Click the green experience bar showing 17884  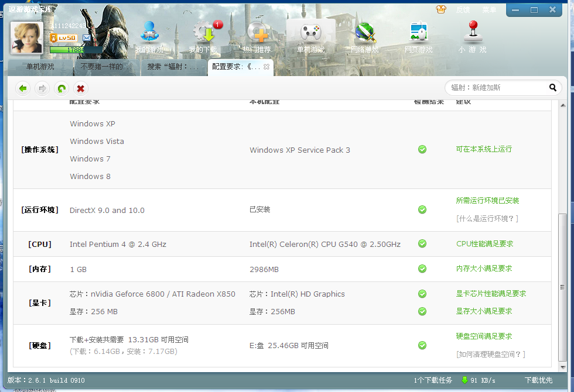coord(76,50)
